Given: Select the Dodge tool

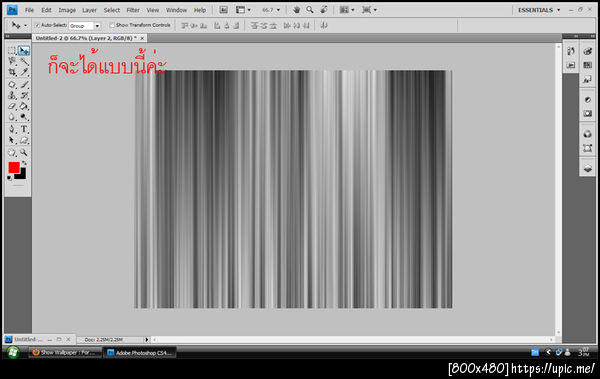Looking at the screenshot, I should coord(24,117).
